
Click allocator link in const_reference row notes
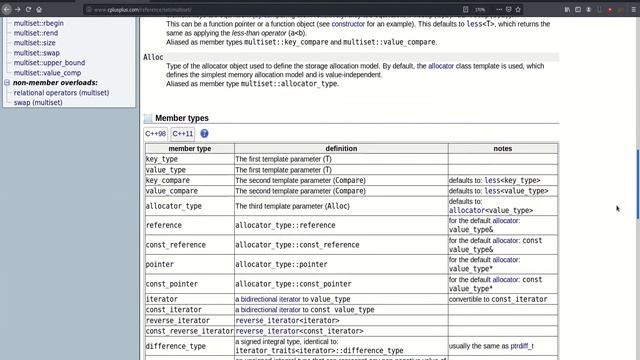pyautogui.click(x=506, y=240)
